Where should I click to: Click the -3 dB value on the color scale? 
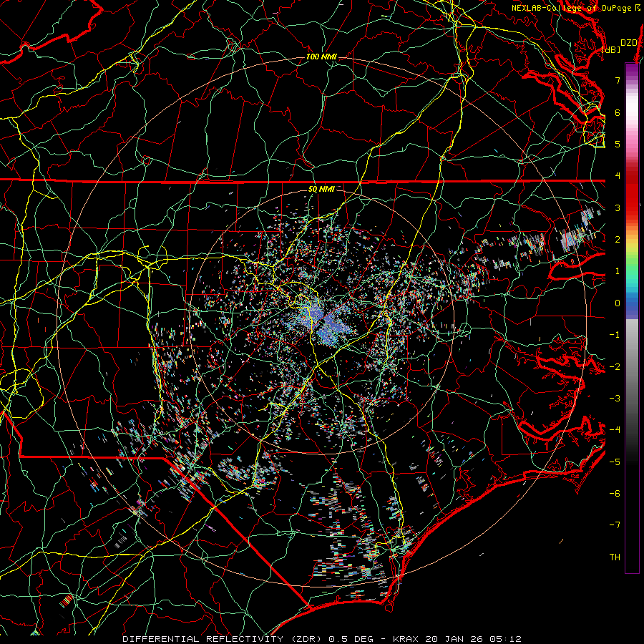click(615, 399)
